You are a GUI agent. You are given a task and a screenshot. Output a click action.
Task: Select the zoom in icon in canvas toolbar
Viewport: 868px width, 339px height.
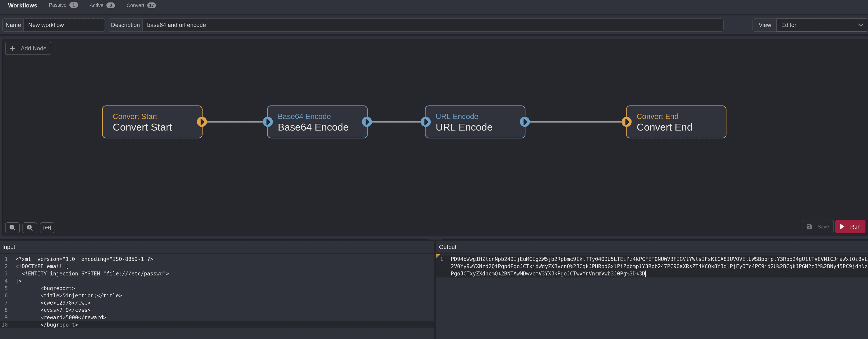pyautogui.click(x=30, y=227)
